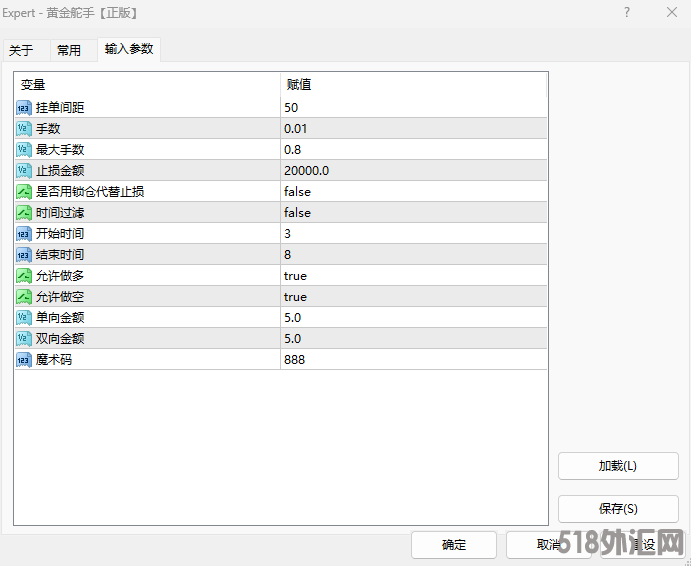Select the 输入参数 tab
Viewport: 691px width, 566px height.
[x=129, y=49]
